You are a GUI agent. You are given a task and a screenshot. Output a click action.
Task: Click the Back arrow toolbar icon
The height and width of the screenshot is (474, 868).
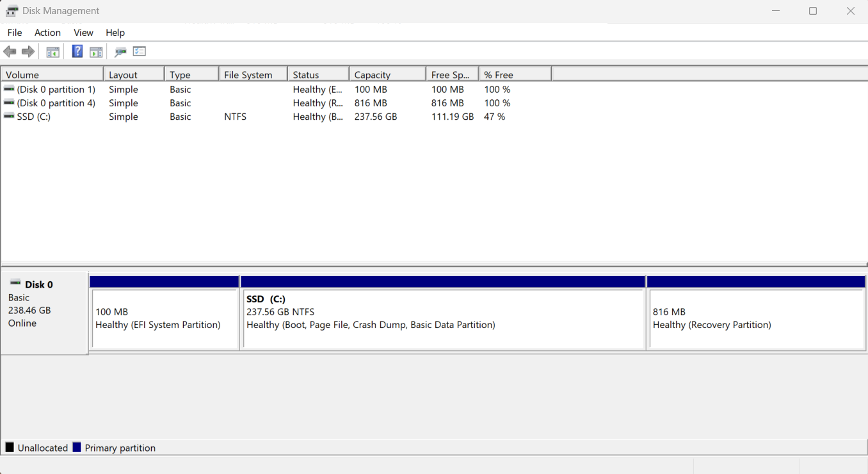click(10, 52)
